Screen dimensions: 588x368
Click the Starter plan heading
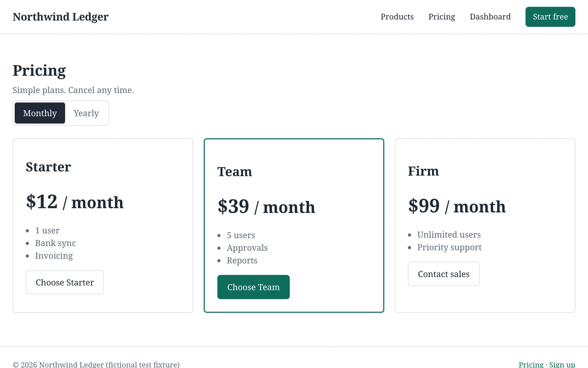(x=48, y=167)
